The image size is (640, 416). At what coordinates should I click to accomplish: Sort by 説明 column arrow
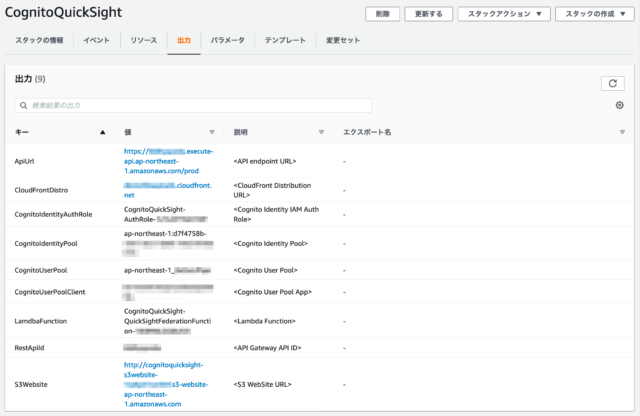[321, 132]
